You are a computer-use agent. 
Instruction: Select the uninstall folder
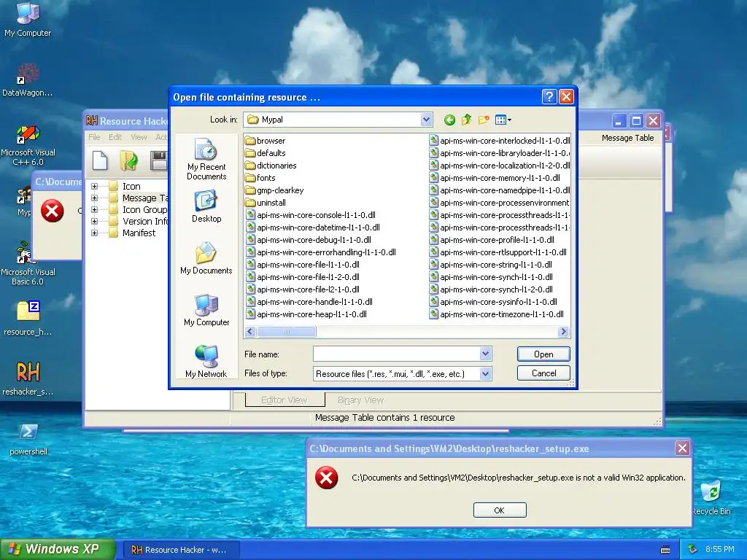click(x=266, y=203)
